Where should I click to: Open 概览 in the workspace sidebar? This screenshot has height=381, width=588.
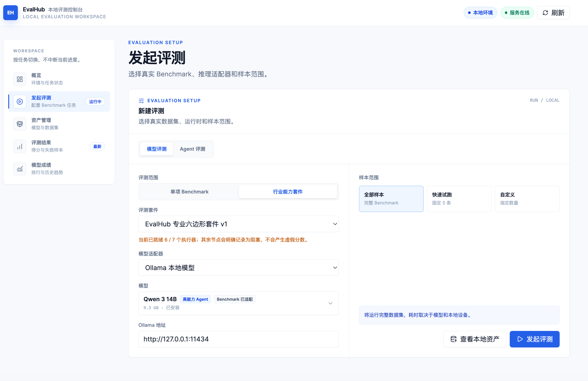pyautogui.click(x=59, y=79)
